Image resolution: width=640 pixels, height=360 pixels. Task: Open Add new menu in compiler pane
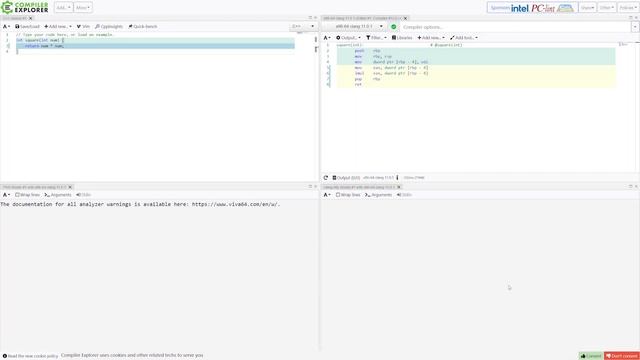431,38
